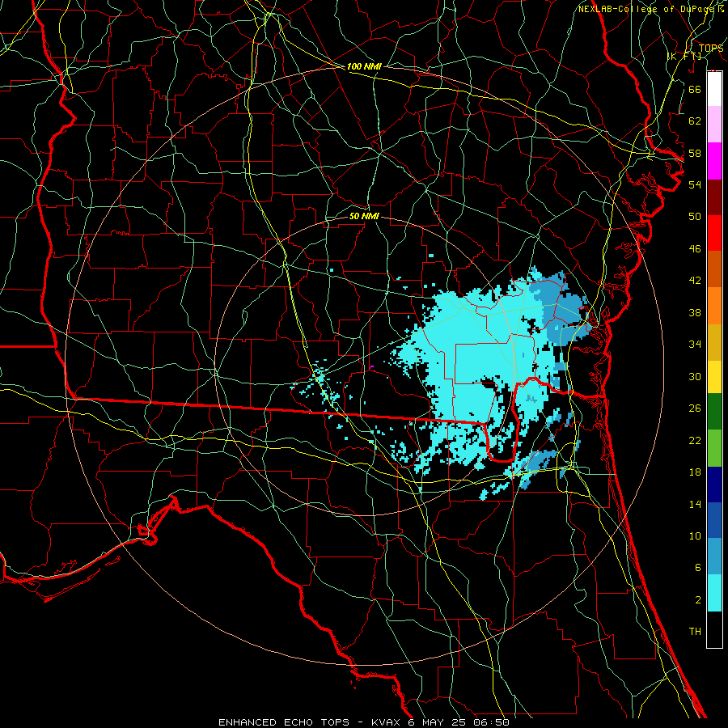Click the "58" legend value
This screenshot has width=728, height=728.
click(695, 153)
